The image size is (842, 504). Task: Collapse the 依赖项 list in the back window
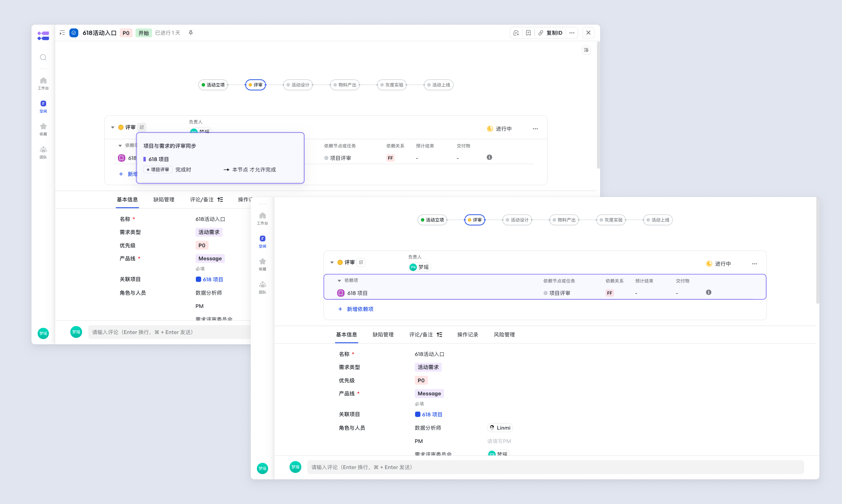[x=120, y=146]
